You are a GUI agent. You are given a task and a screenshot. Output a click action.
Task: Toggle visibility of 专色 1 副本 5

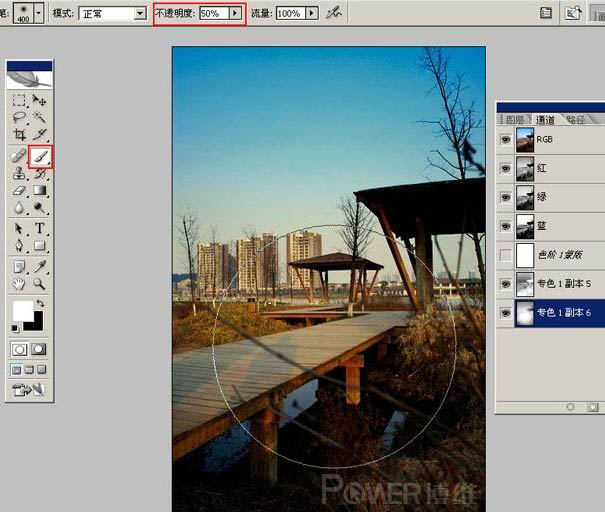505,284
